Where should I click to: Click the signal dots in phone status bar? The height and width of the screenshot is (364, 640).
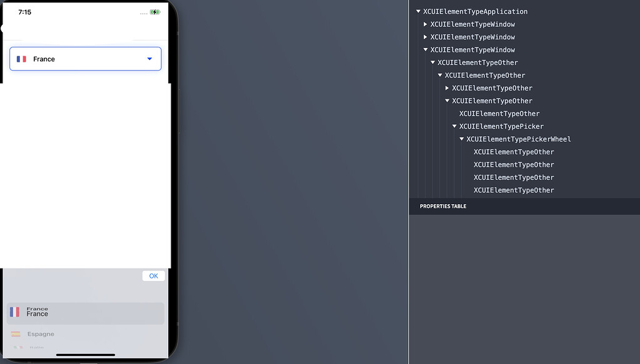(144, 14)
